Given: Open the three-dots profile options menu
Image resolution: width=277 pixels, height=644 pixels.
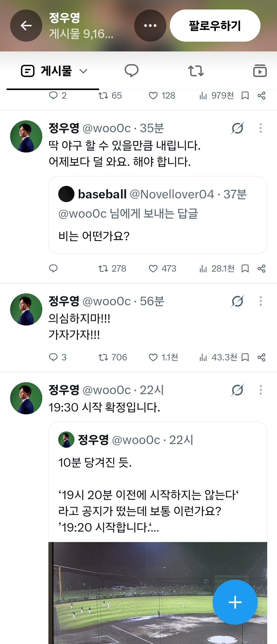Looking at the screenshot, I should click(150, 26).
